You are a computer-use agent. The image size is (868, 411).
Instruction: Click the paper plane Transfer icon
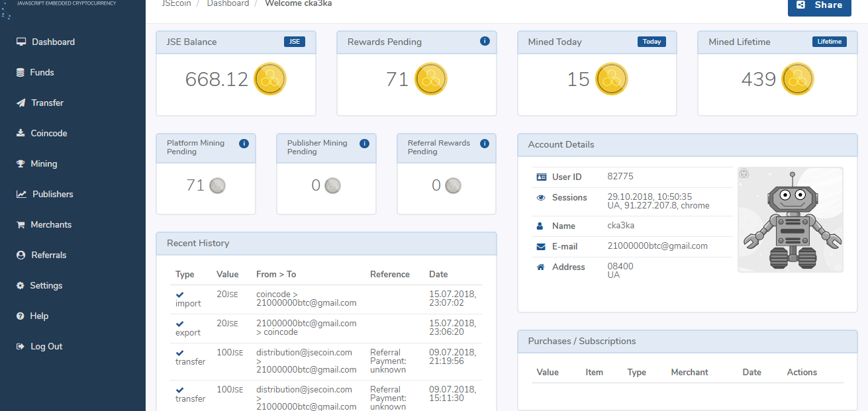[21, 103]
